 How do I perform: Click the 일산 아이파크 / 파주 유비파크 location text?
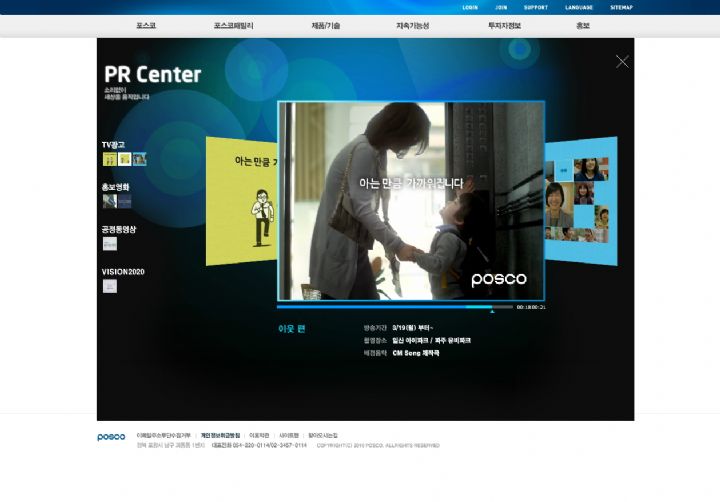432,340
